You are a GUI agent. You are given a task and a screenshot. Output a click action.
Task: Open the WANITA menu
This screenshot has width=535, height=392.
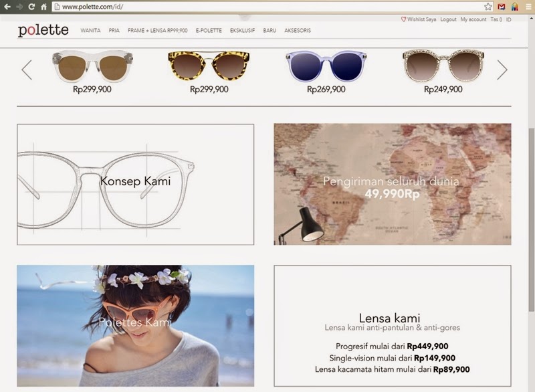pos(90,30)
